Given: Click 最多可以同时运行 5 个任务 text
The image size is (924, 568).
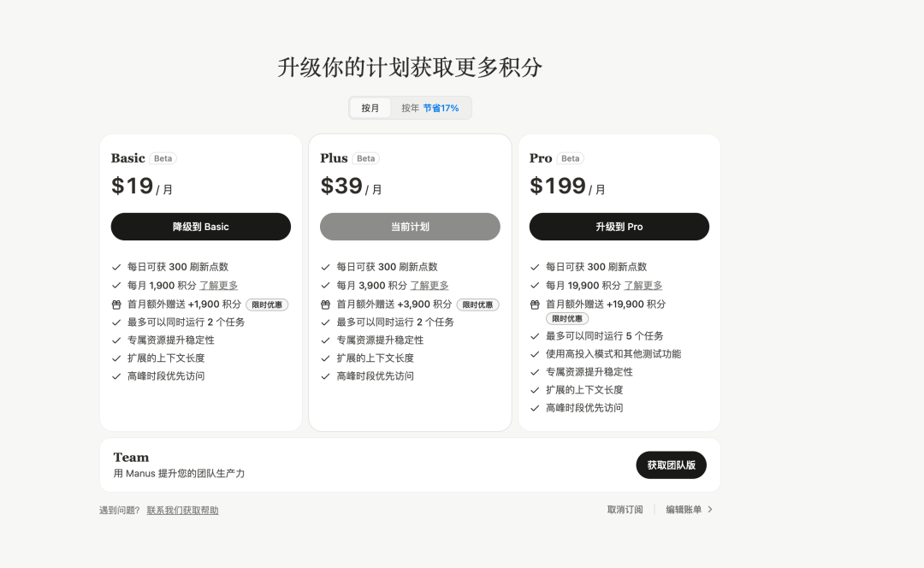Looking at the screenshot, I should pyautogui.click(x=605, y=336).
